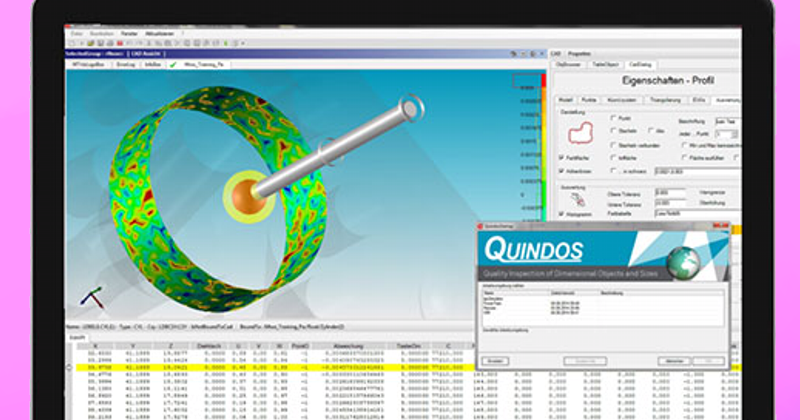Click the coordinate axis indicator in the 3D view

[92, 298]
